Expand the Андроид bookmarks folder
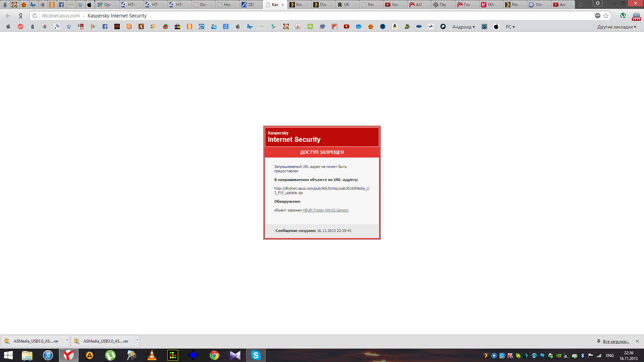This screenshot has height=362, width=644. coord(463,27)
